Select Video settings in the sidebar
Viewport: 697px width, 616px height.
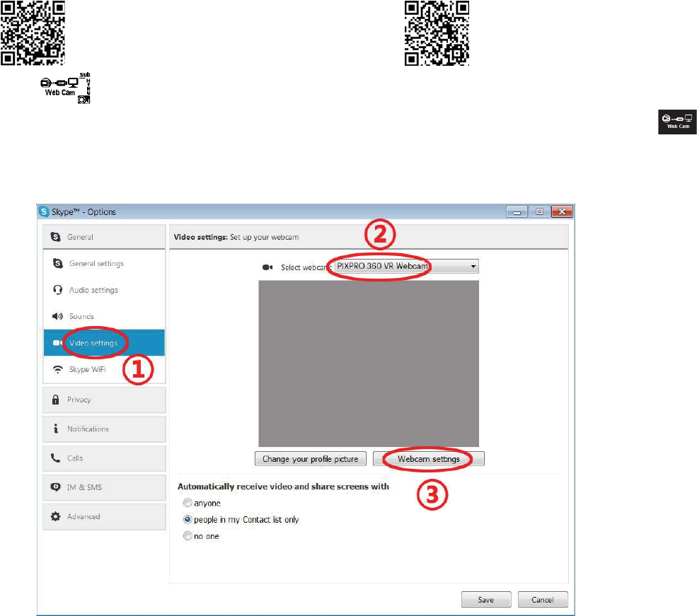[104, 343]
